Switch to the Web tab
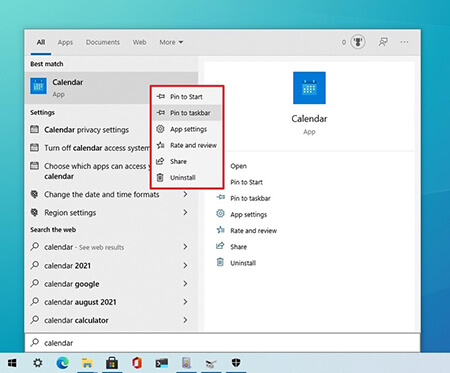The image size is (450, 373). [139, 42]
